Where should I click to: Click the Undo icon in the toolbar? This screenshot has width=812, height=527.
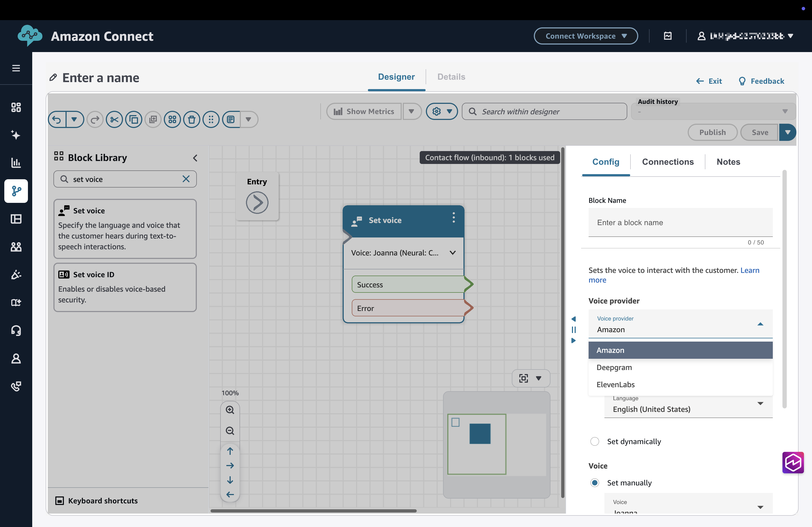click(x=57, y=119)
